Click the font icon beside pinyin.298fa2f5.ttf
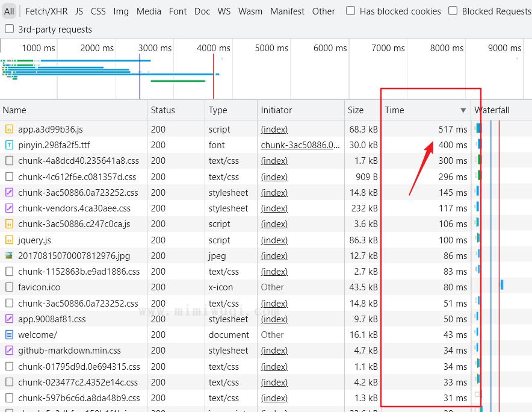The image size is (532, 412). [9, 145]
